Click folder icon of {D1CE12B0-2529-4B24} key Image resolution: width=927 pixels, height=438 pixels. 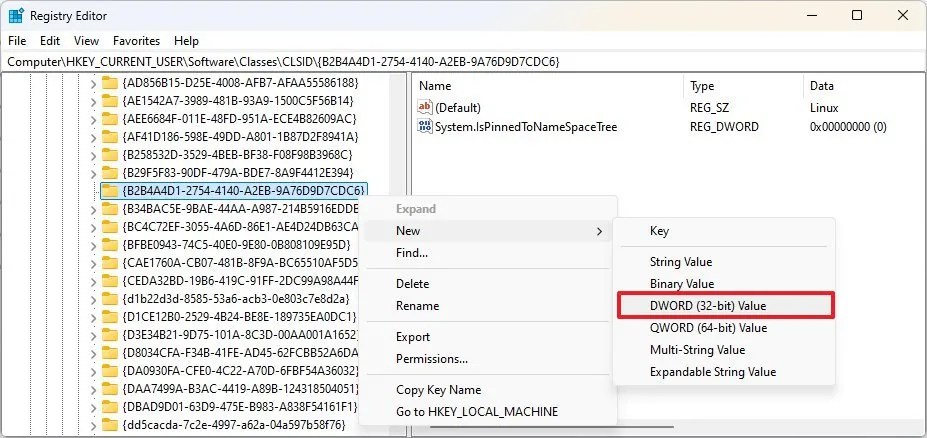pyautogui.click(x=109, y=316)
